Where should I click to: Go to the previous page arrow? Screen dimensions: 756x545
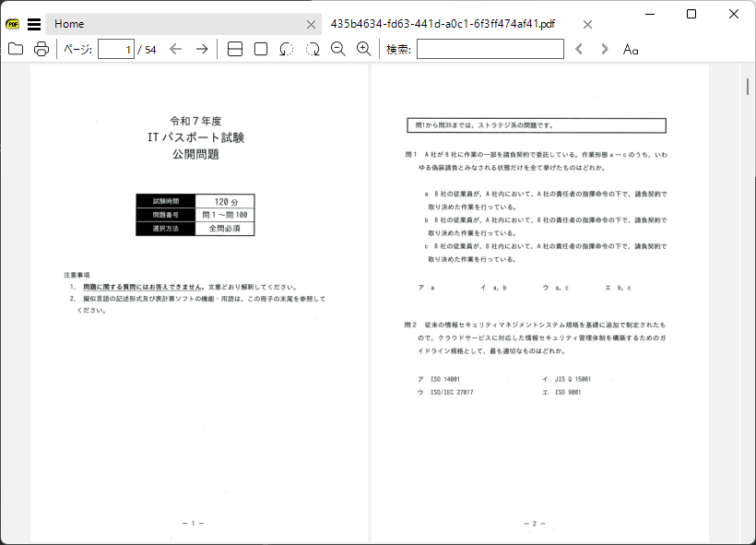click(x=175, y=49)
